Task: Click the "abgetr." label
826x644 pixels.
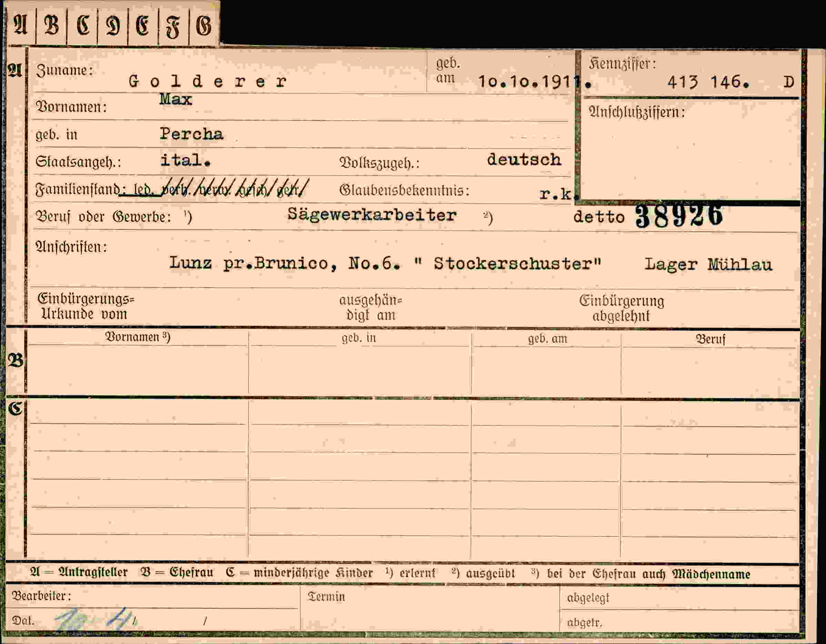Action: [x=584, y=622]
